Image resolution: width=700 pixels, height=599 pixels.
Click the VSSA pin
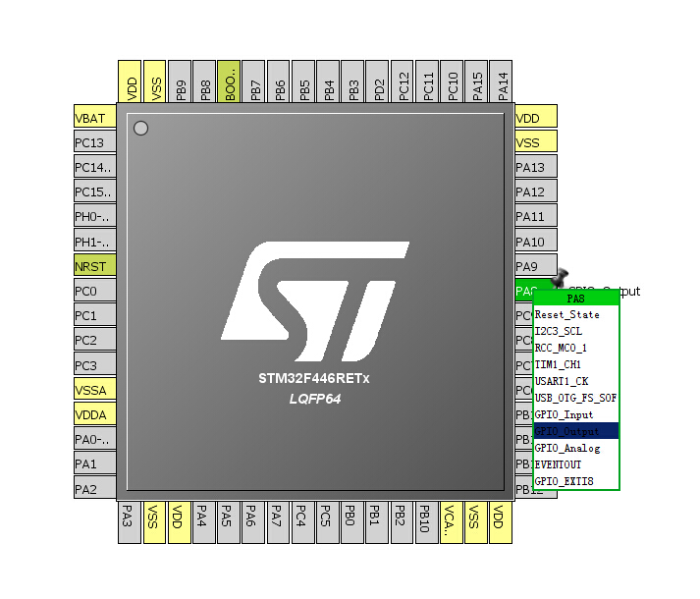click(x=94, y=391)
